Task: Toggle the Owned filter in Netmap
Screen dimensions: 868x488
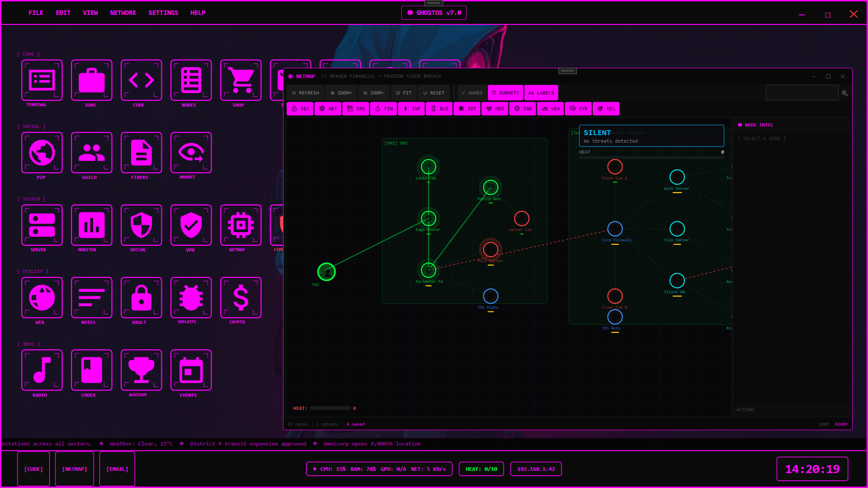Action: coord(472,93)
